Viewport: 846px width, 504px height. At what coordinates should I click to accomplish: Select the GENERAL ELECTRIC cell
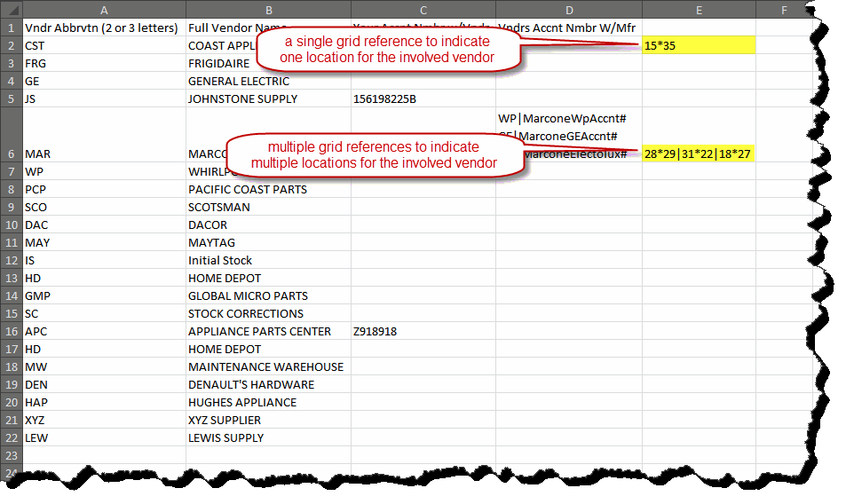[x=269, y=81]
